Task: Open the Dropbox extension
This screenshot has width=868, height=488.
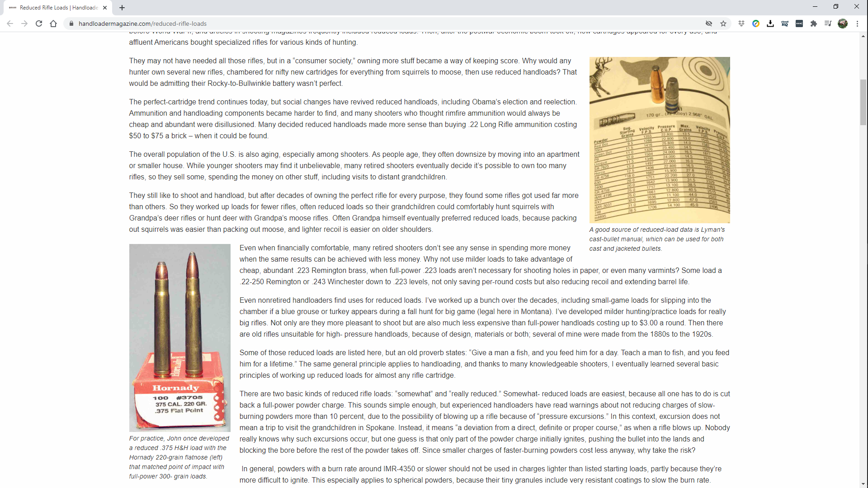Action: (x=741, y=23)
